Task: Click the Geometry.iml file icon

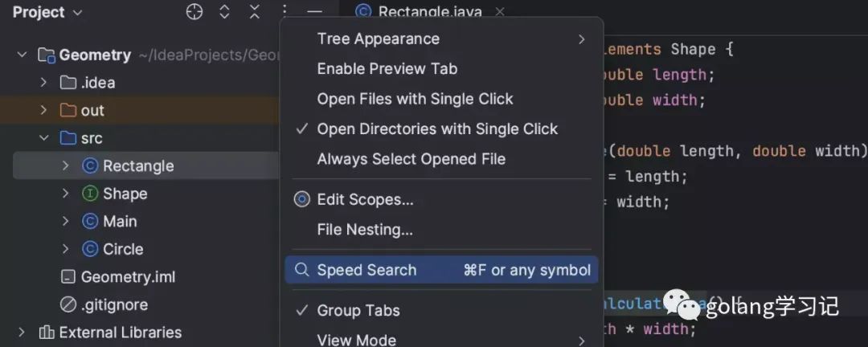Action: 68,277
